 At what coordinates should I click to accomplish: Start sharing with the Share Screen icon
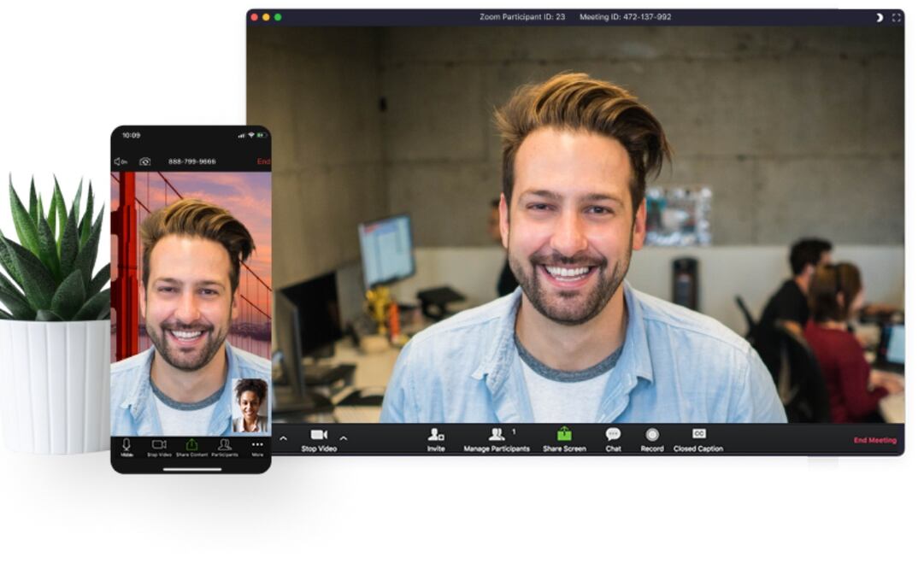pos(563,433)
